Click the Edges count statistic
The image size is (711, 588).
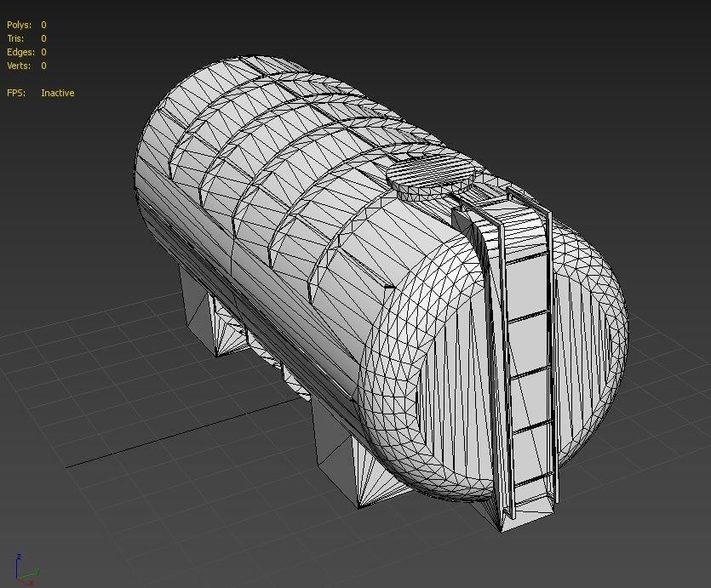pos(26,52)
